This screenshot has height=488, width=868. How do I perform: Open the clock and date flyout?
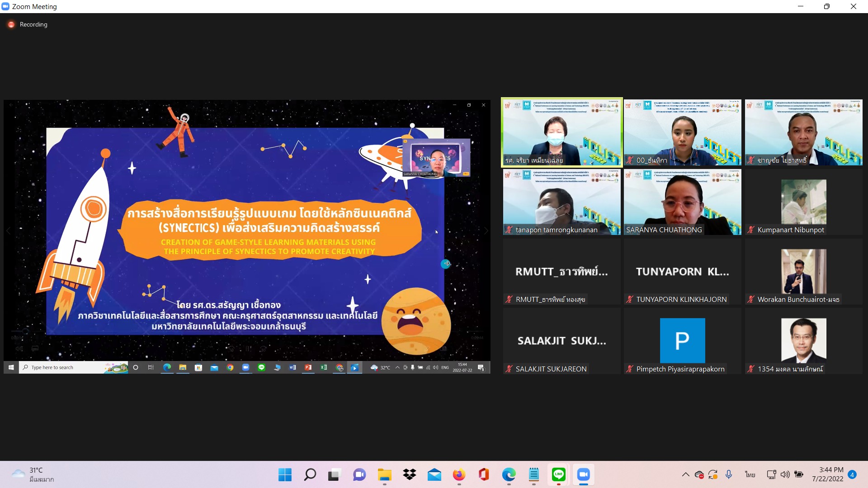click(828, 474)
